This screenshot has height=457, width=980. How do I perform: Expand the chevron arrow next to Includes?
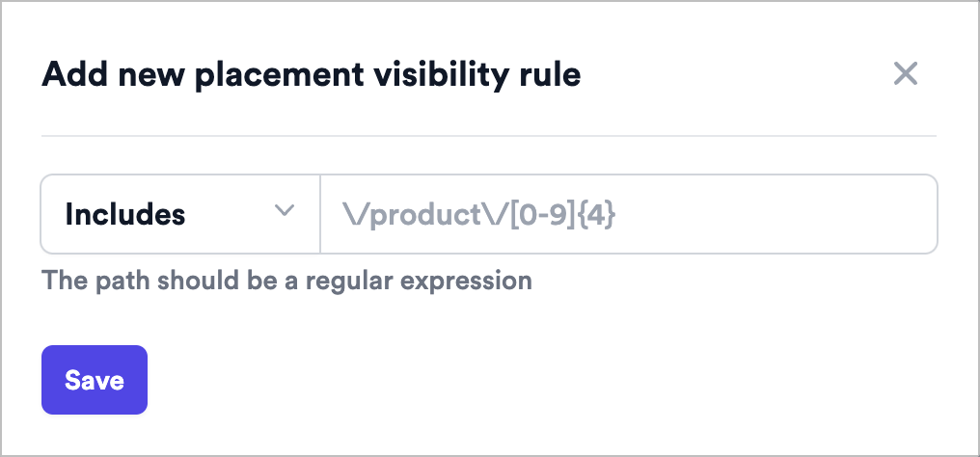pos(285,210)
